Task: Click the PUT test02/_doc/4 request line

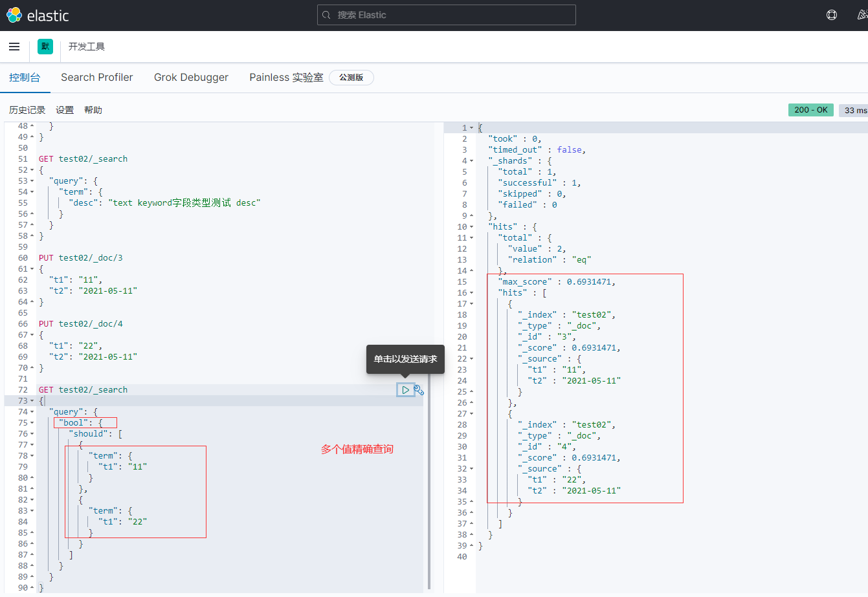Action: tap(80, 324)
